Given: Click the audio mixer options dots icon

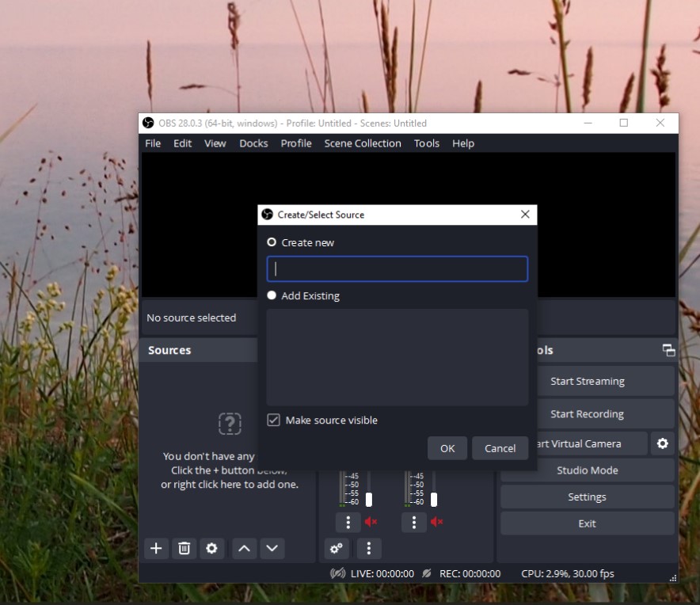Looking at the screenshot, I should (368, 548).
